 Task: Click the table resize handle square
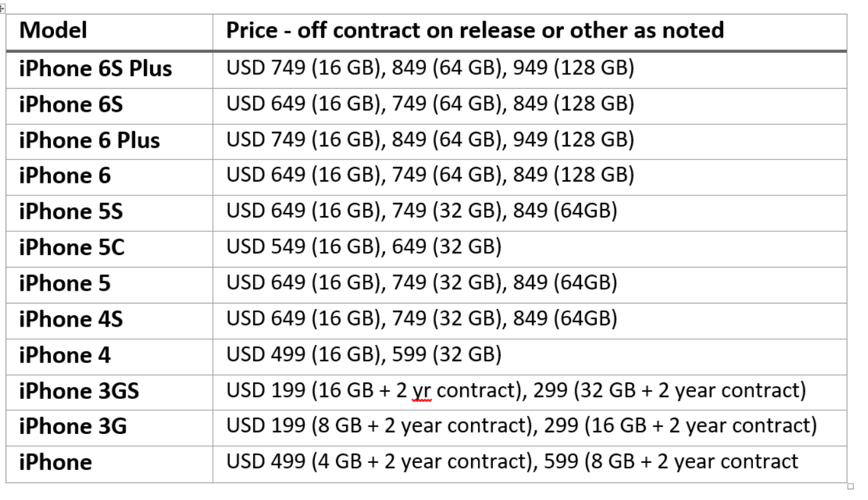[850, 486]
